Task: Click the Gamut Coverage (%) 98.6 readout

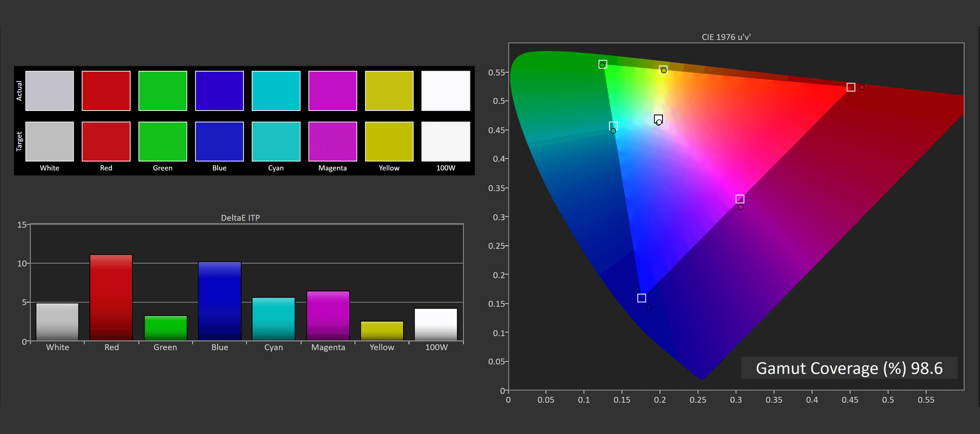Action: pos(849,368)
